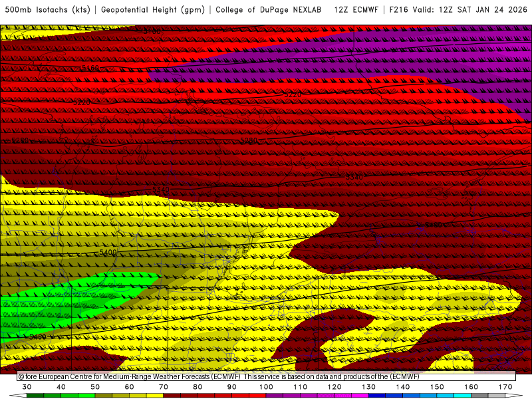Click the 5280 contour label at the left edge
This screenshot has width=532, height=399.
point(20,140)
